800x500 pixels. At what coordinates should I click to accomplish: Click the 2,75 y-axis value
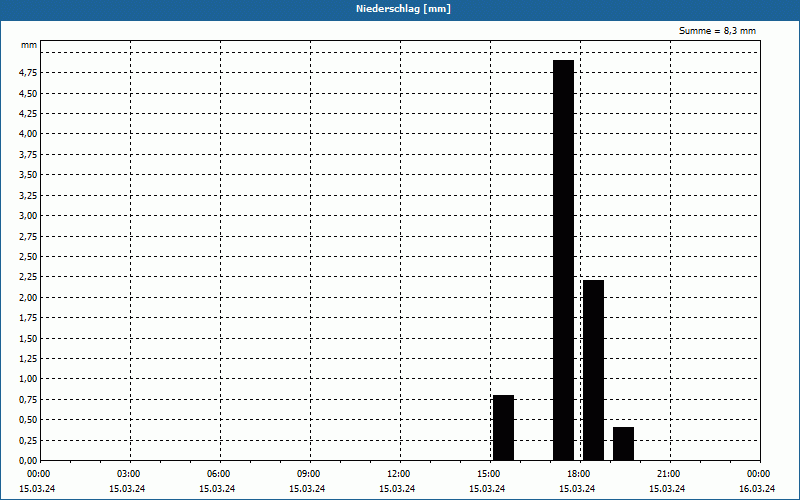tap(28, 236)
